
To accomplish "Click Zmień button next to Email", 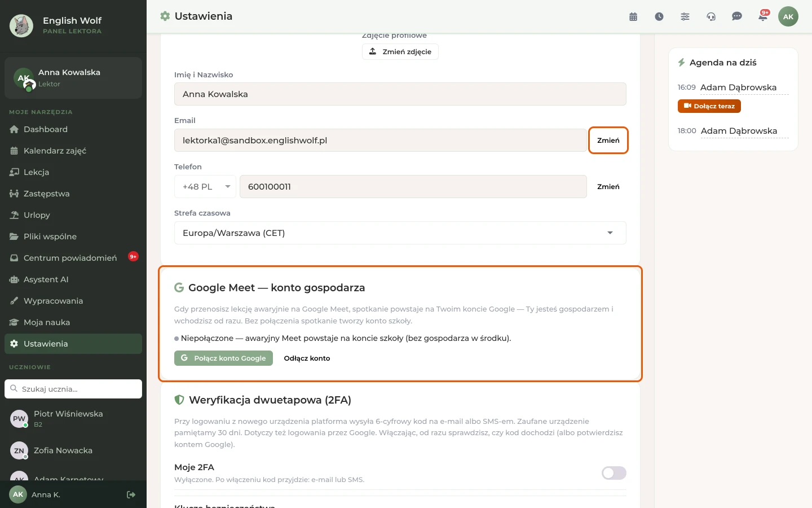I will [x=608, y=141].
